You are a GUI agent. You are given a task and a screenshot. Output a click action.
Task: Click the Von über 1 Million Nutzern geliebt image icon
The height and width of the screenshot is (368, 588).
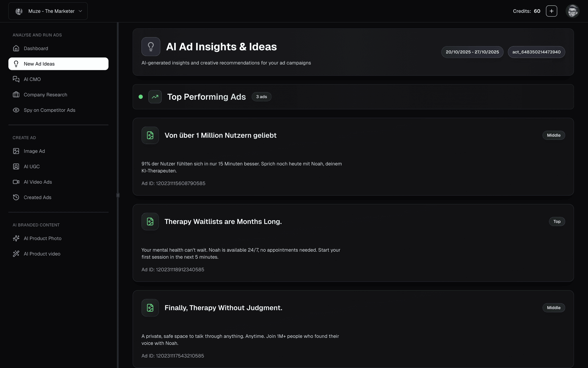(x=150, y=135)
